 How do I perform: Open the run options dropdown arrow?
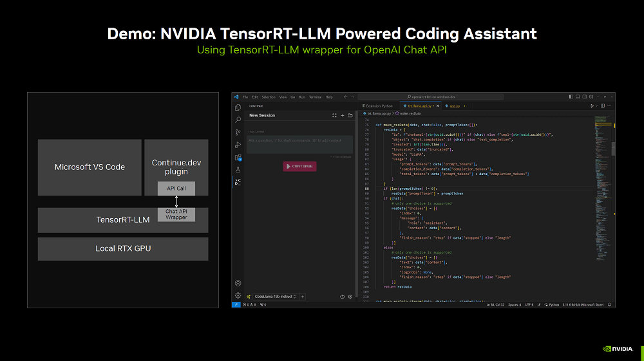click(596, 106)
